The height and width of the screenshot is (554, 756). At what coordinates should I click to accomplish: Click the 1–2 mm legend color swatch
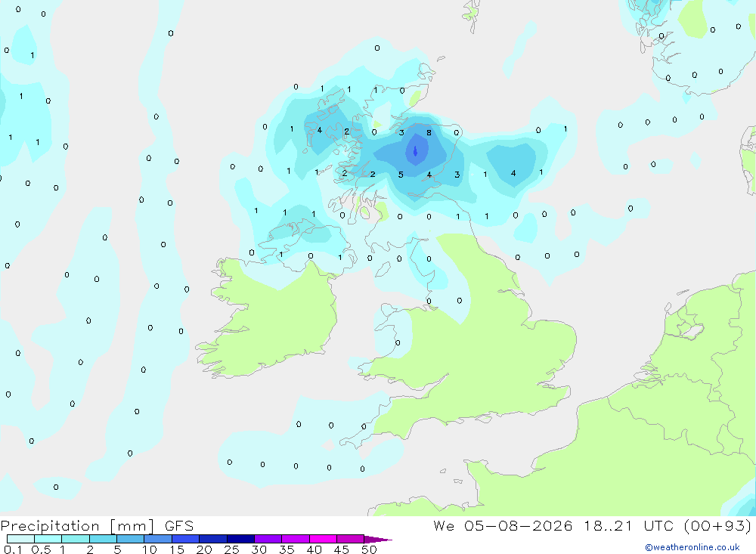click(76, 539)
